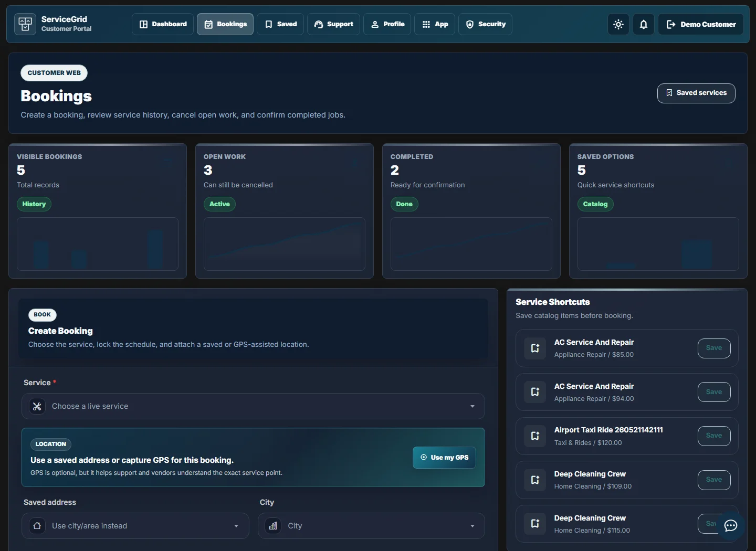
Task: Click bookmark icon beside AC Service $94.00
Action: tap(535, 392)
